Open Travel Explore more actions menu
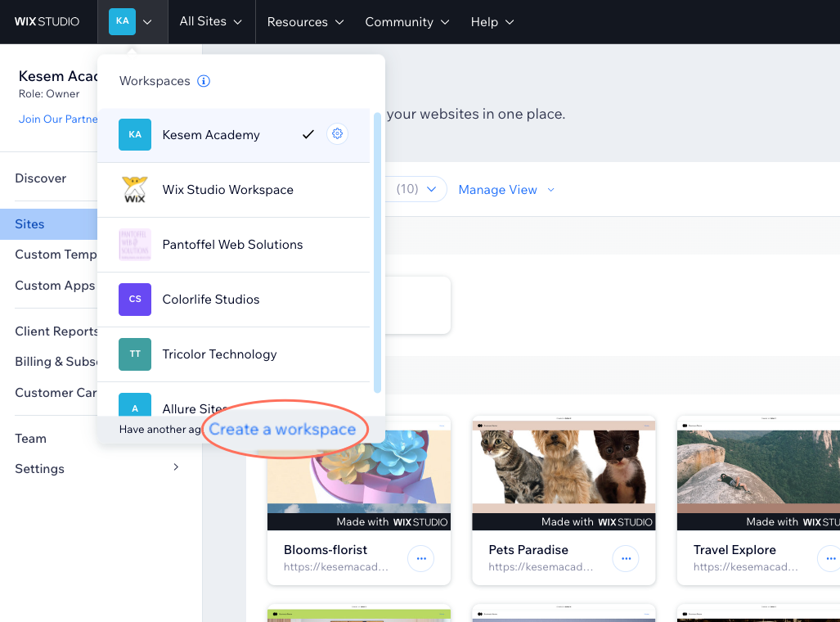Viewport: 840px width, 622px height. tap(830, 559)
